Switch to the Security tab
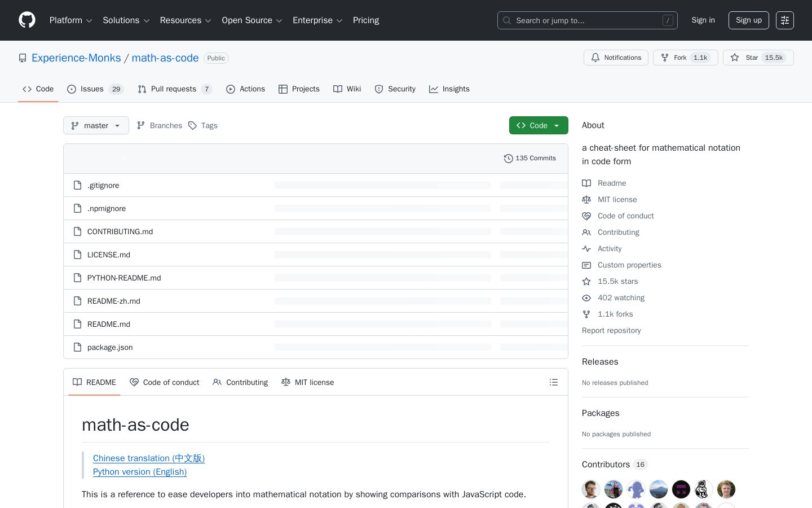Viewport: 812px width, 508px height. 395,89
